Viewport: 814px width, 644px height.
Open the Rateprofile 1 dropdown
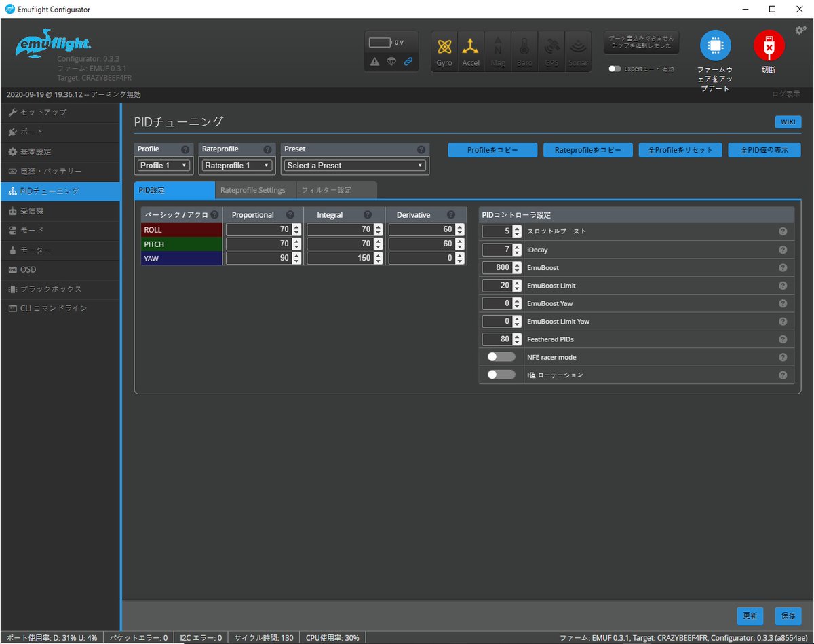click(237, 165)
